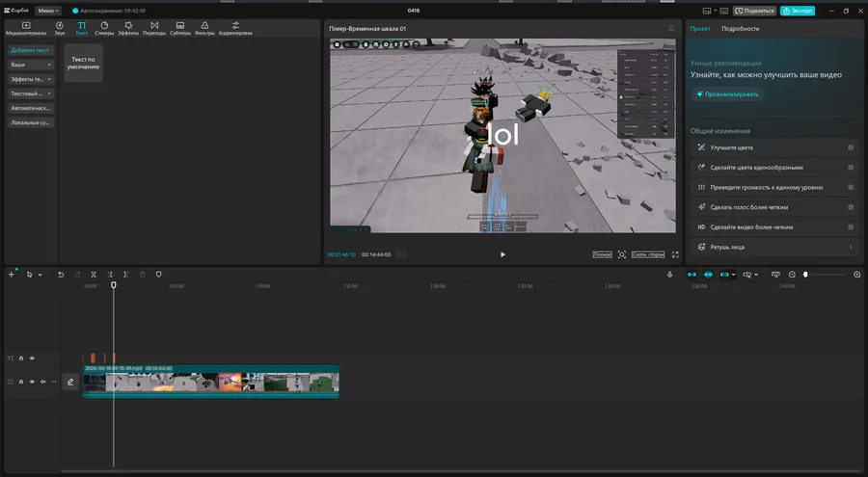
Task: Switch to the Подробности tab
Action: [740, 28]
